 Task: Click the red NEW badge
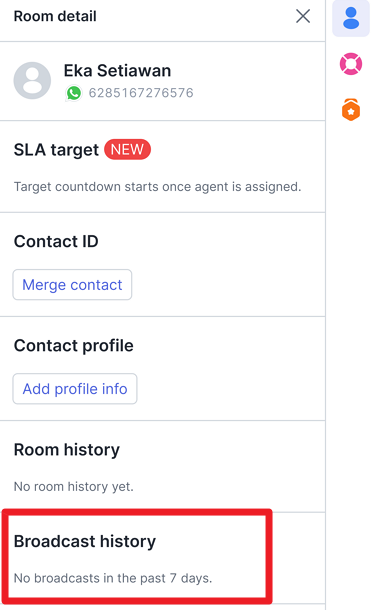127,149
